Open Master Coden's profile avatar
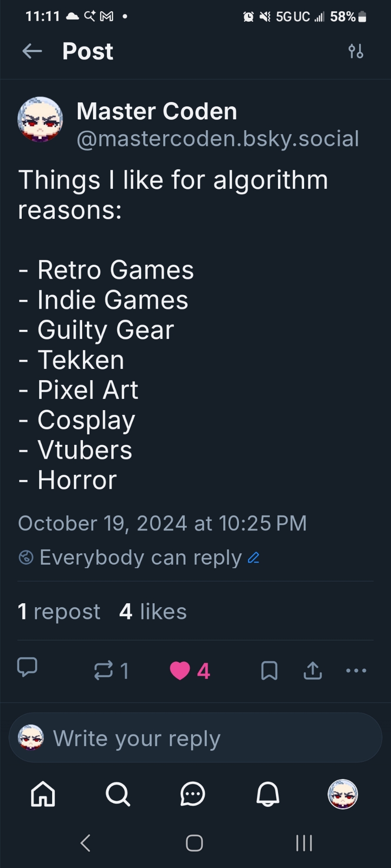This screenshot has width=391, height=868. pyautogui.click(x=40, y=119)
